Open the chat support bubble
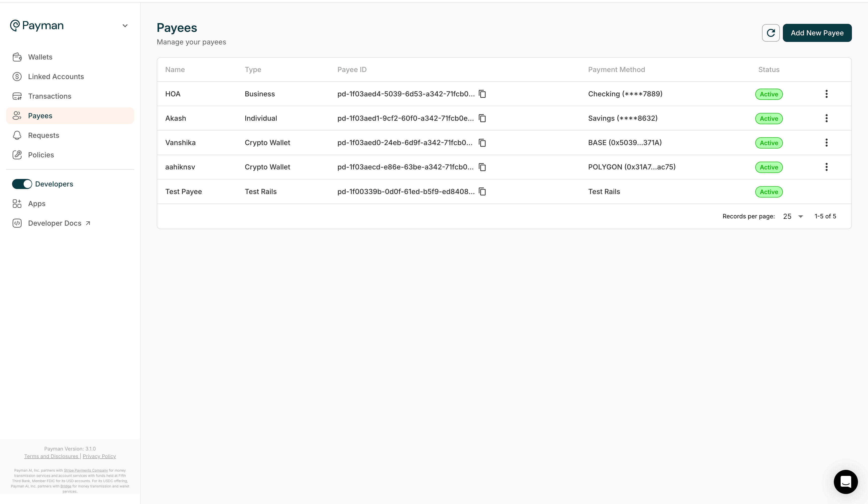The image size is (868, 504). coord(846,482)
